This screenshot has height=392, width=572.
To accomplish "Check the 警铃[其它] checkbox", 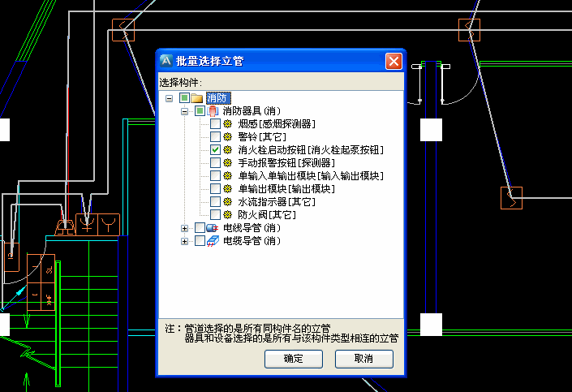I will [215, 137].
